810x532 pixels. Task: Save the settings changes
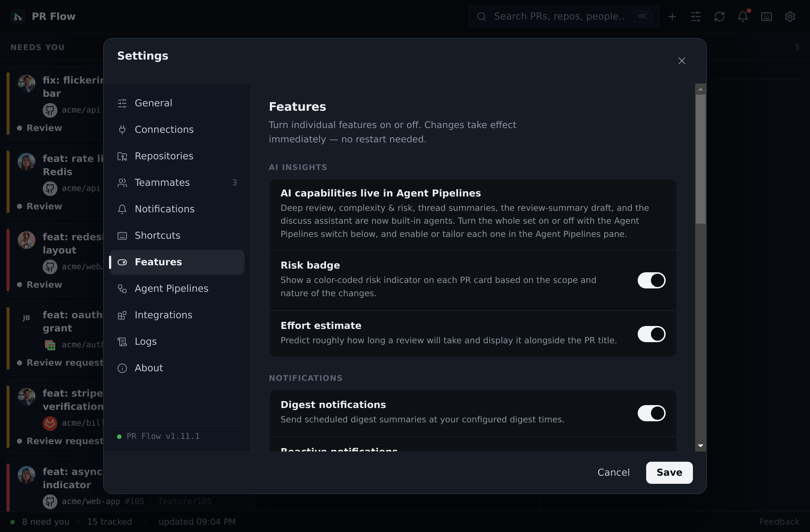coord(669,473)
